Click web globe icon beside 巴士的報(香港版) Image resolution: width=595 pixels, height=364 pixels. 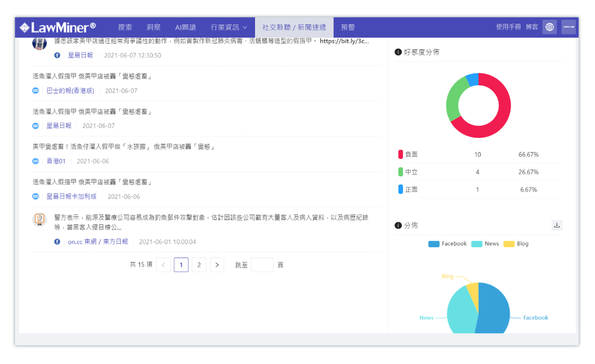click(x=36, y=91)
